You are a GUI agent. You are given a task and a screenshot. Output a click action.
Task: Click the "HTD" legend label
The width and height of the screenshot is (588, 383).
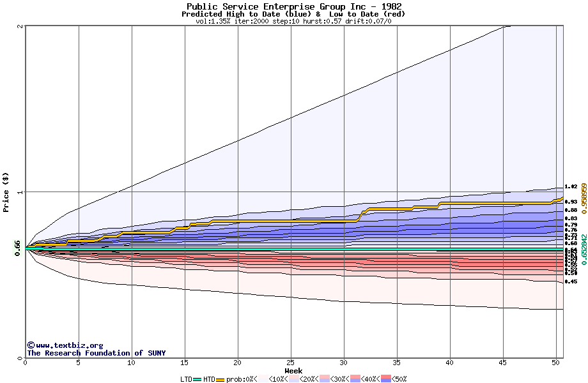tap(209, 379)
